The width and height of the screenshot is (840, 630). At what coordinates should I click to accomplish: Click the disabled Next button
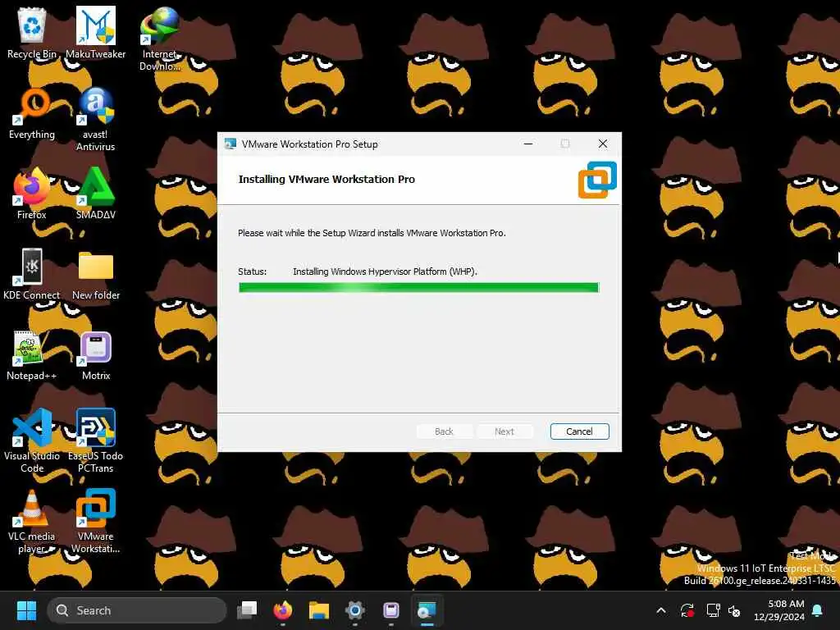click(504, 431)
